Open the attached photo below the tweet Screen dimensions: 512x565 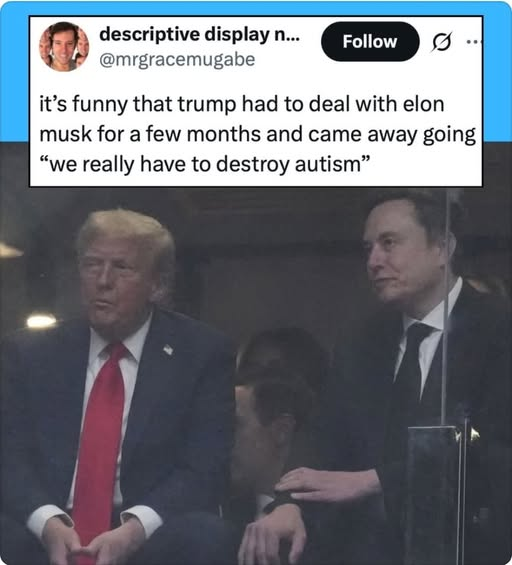256,375
